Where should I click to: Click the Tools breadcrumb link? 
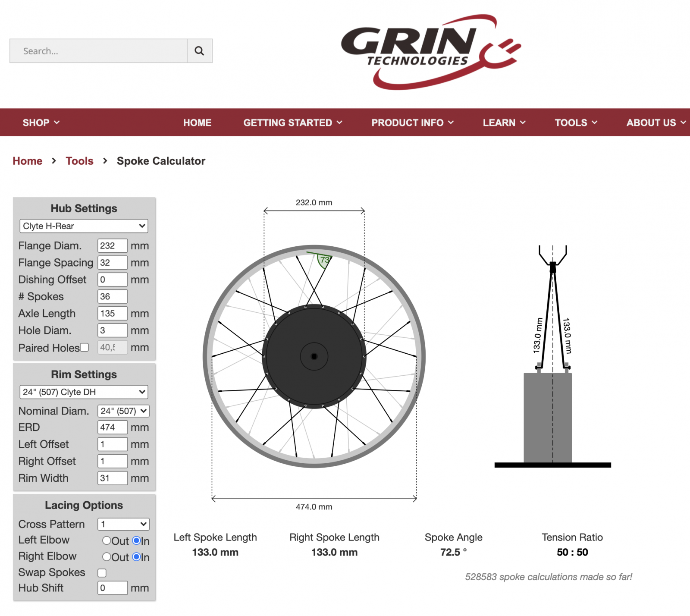(79, 161)
